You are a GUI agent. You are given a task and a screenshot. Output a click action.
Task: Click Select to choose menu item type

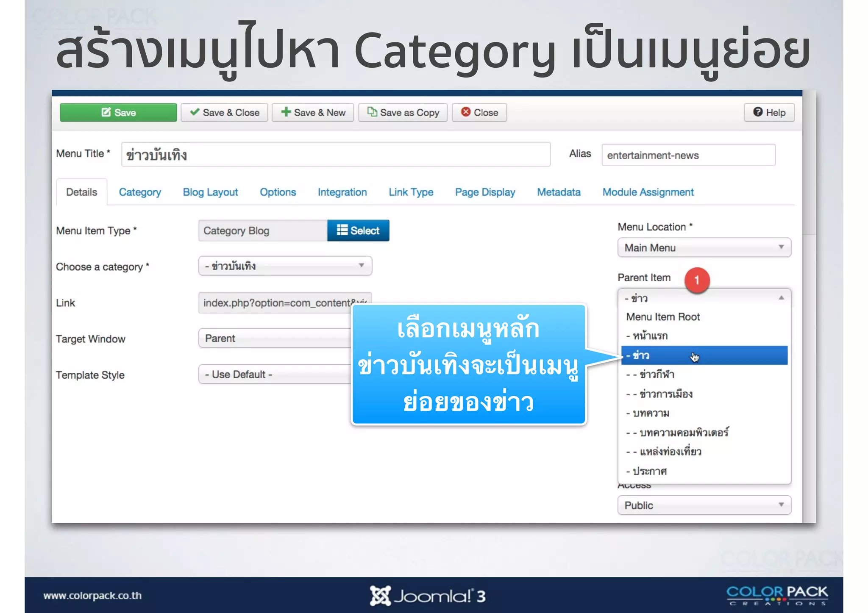point(358,230)
